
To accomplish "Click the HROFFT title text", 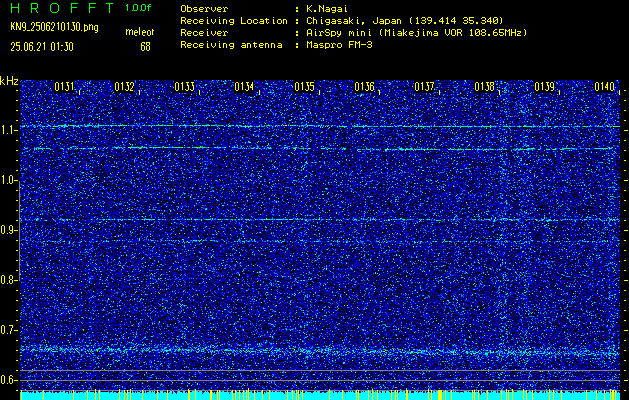I will (x=62, y=8).
